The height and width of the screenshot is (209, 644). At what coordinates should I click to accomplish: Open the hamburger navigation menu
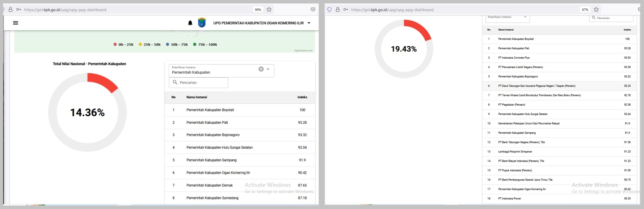15,23
